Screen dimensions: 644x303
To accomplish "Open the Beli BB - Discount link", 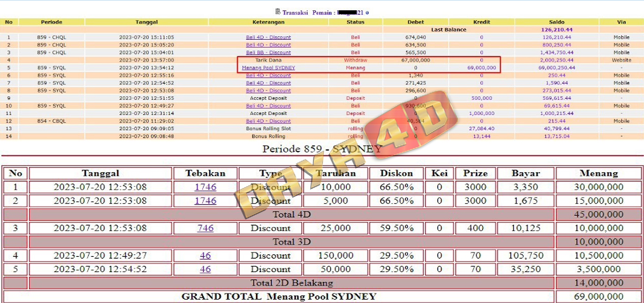I will click(x=268, y=53).
